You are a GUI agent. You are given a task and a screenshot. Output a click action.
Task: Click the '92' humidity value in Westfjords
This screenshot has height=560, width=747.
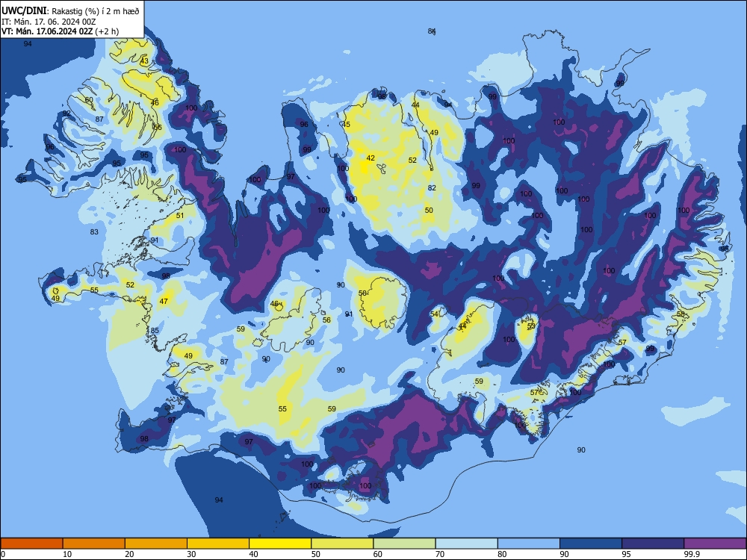(x=66, y=113)
